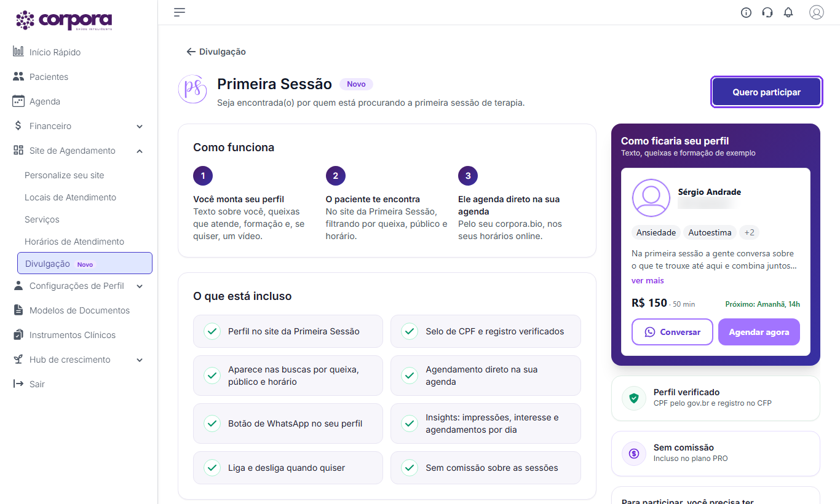Image resolution: width=840 pixels, height=504 pixels.
Task: Click the Conversar WhatsApp button
Action: coord(672,332)
